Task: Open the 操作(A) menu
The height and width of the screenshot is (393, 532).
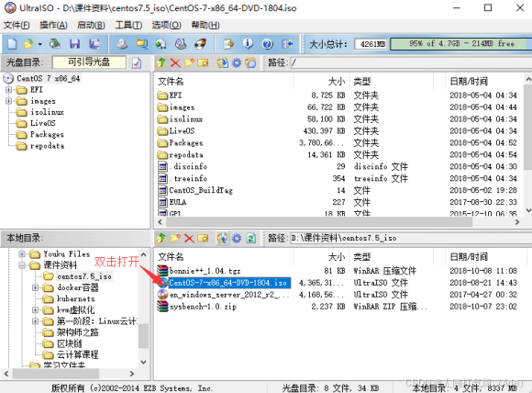Action: click(x=53, y=25)
